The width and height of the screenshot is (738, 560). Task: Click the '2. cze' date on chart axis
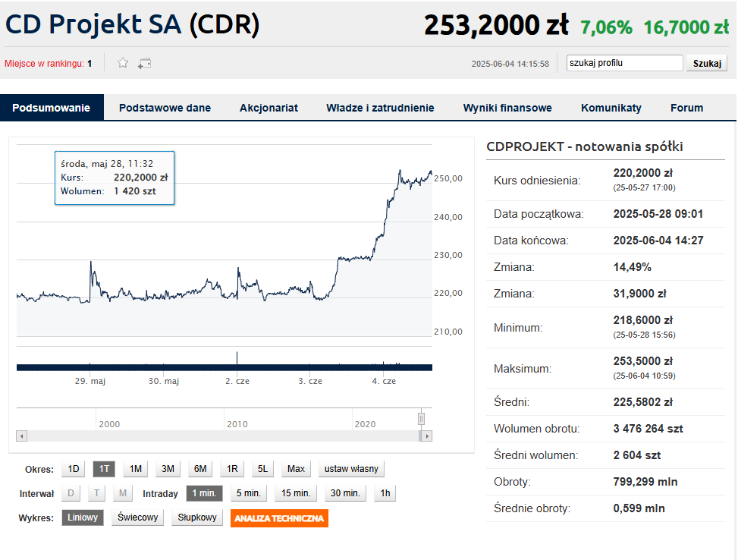pos(237,381)
